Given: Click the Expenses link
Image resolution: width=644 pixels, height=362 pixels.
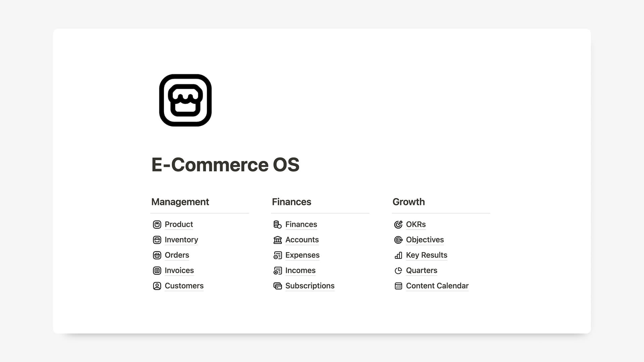Looking at the screenshot, I should click(302, 255).
